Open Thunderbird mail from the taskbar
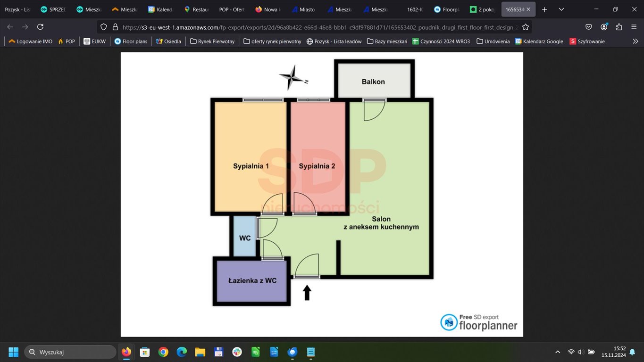The width and height of the screenshot is (644, 362). coord(293,352)
